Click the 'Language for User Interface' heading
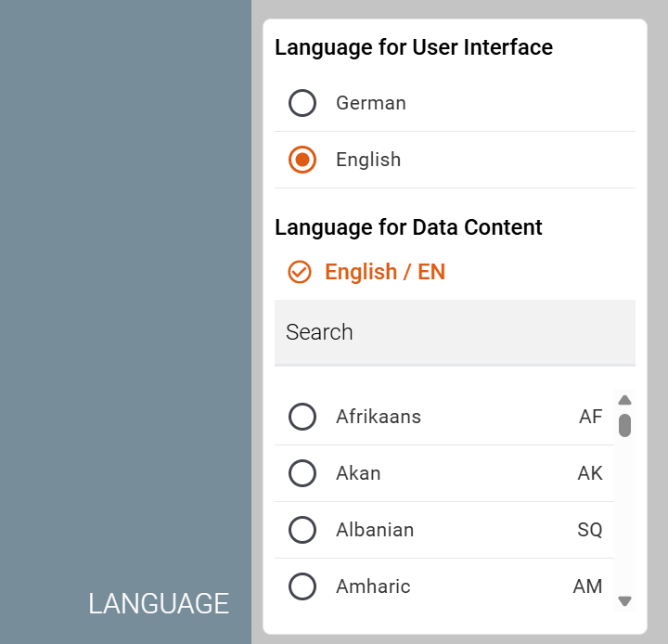Viewport: 668px width, 644px height. pos(414,47)
